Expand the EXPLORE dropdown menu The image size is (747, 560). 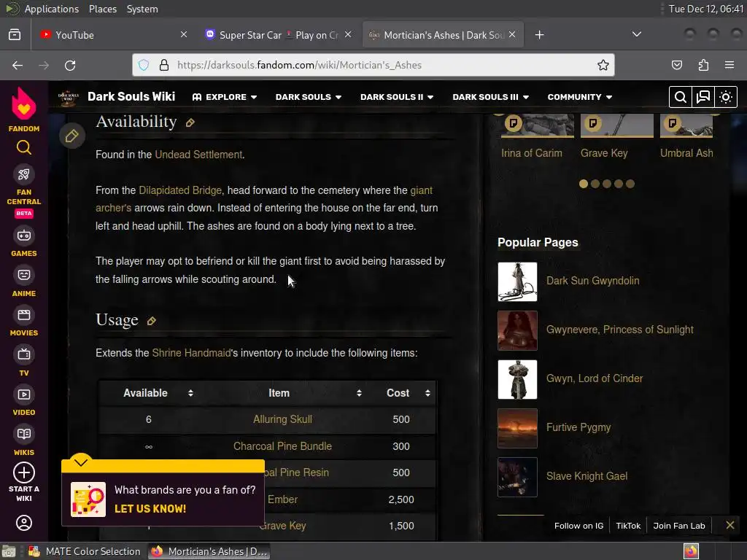click(x=225, y=97)
